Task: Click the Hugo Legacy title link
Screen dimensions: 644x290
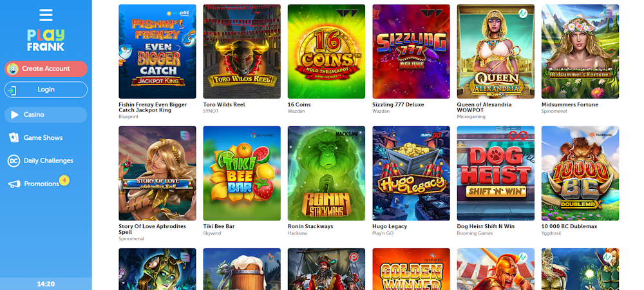Action: [390, 226]
